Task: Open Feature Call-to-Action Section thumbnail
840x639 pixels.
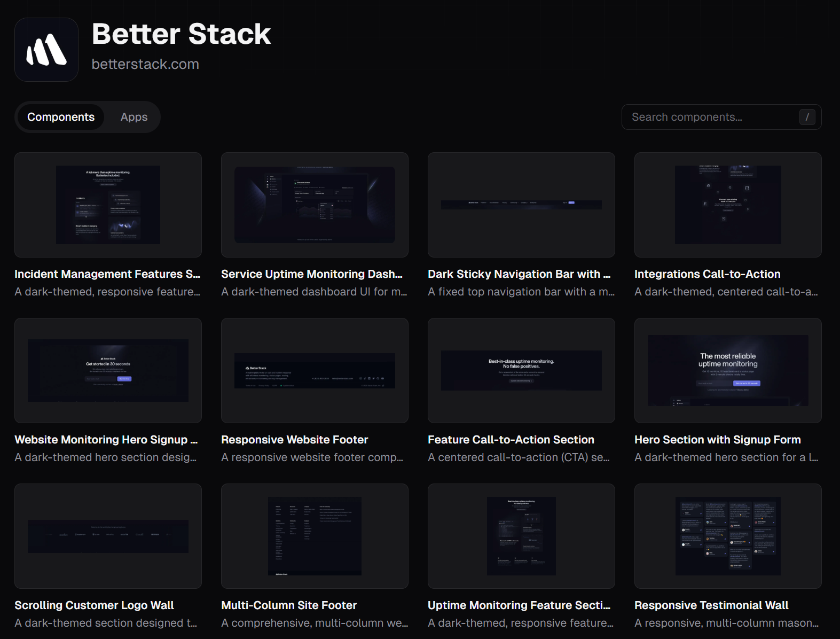Action: point(521,371)
